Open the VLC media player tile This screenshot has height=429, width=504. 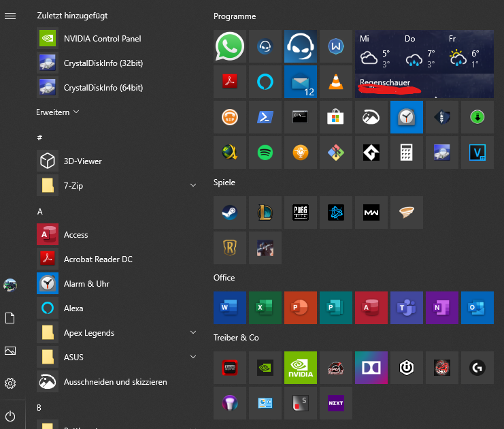click(x=336, y=82)
